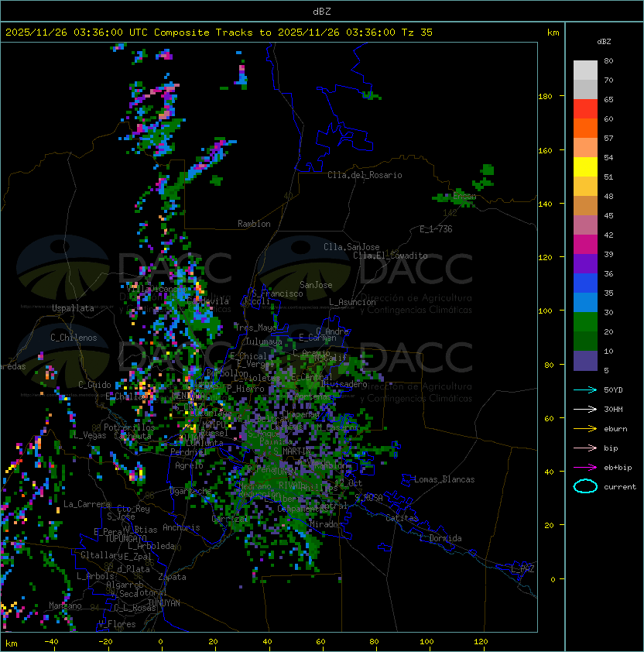The height and width of the screenshot is (652, 644).
Task: Select the light gray 70-80 dBZ band
Action: tap(585, 70)
